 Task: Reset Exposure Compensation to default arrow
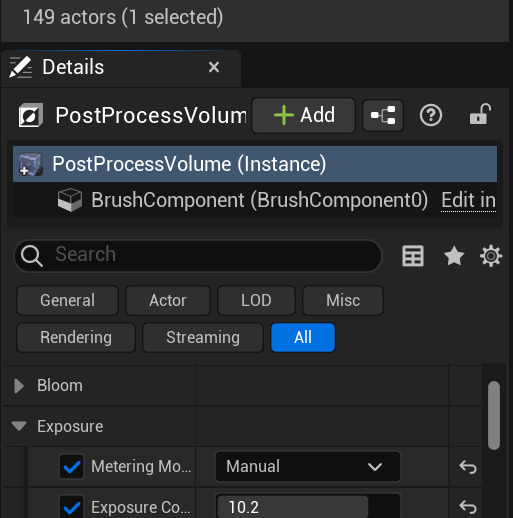(468, 507)
